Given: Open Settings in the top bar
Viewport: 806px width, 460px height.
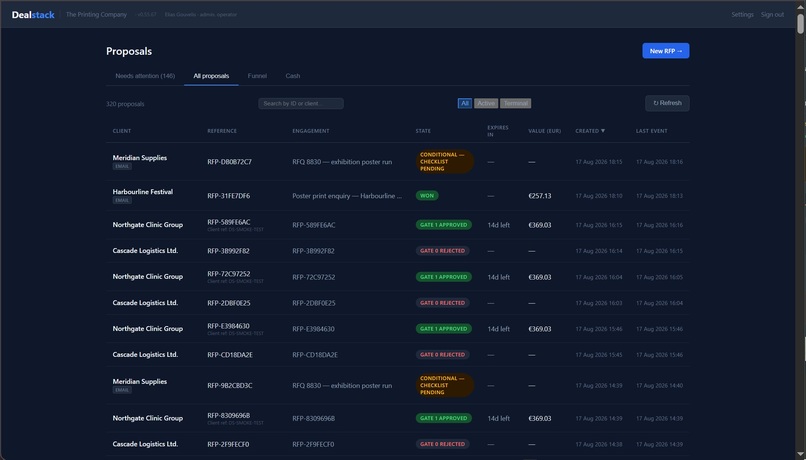Looking at the screenshot, I should tap(742, 14).
